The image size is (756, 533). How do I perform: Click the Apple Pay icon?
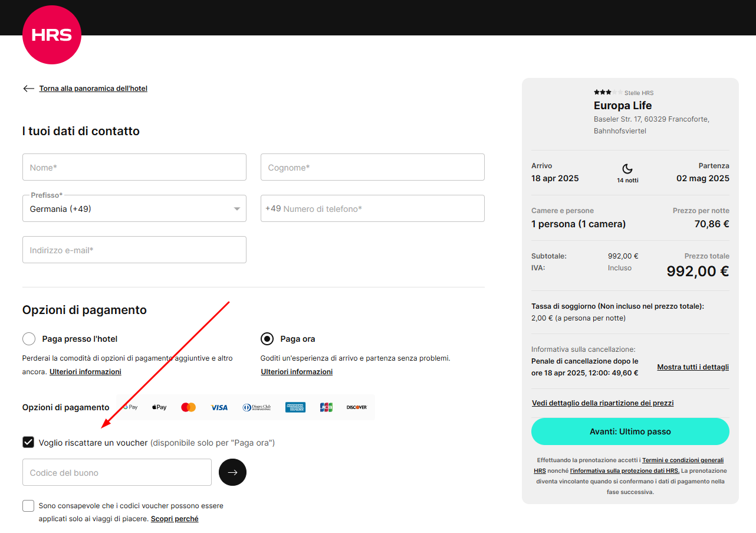click(x=159, y=407)
